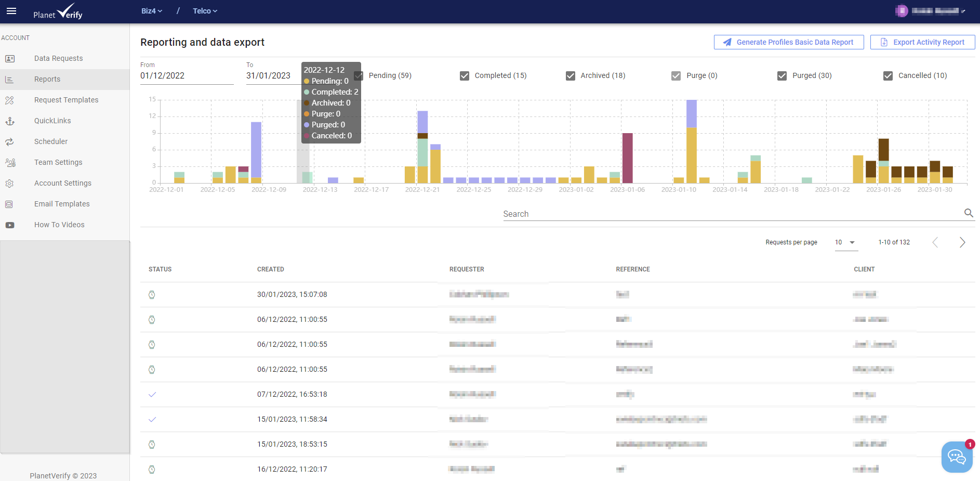Sort table by STATUS column header

coord(160,269)
